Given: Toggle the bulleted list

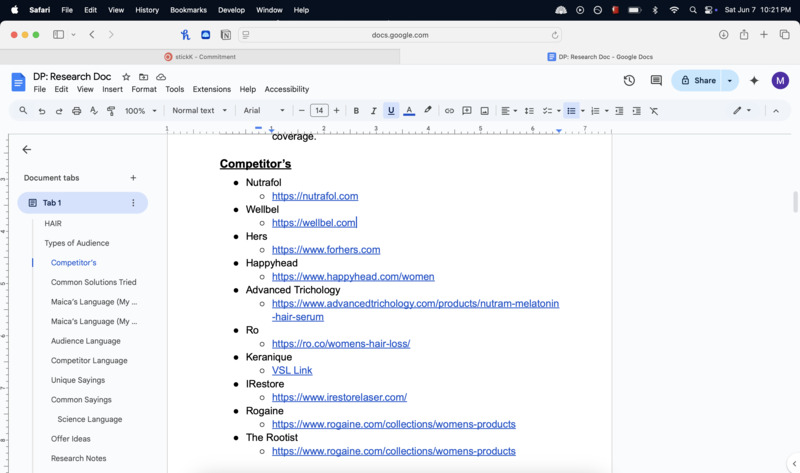Looking at the screenshot, I should (571, 111).
